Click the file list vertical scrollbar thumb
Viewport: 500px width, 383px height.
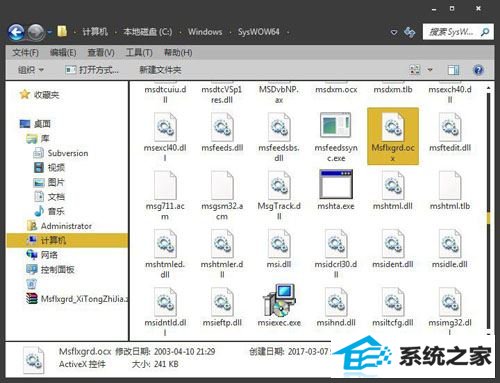(488, 218)
